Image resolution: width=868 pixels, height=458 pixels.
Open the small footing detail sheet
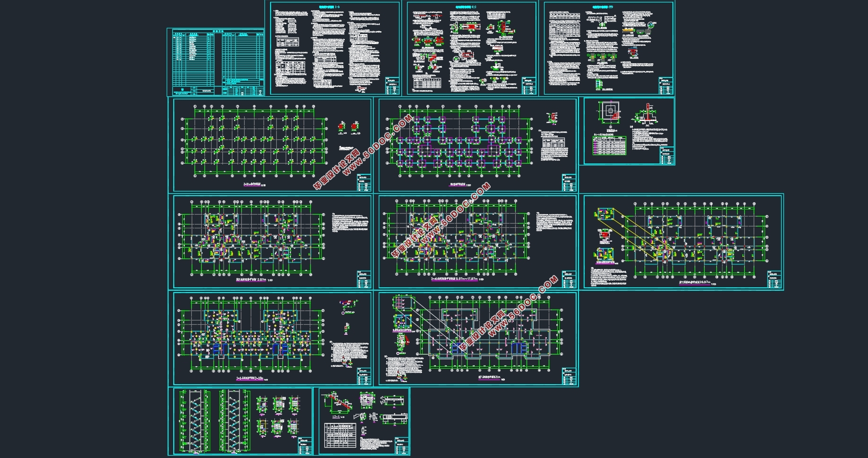[627, 131]
